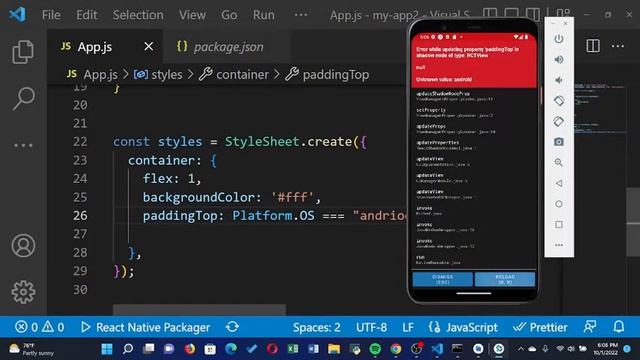Open Windows Start button in taskbar
Viewport: 640px width, 360px height.
tap(107, 349)
